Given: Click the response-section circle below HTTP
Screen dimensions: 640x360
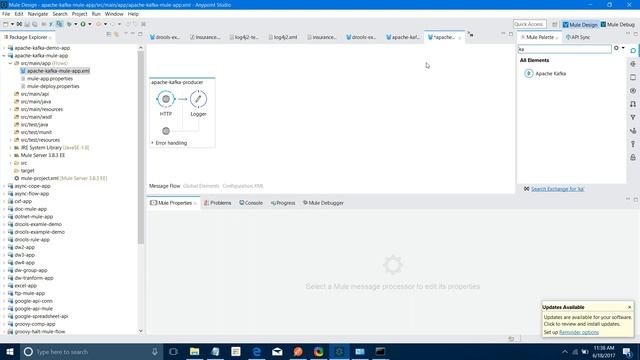Looking at the screenshot, I should pyautogui.click(x=166, y=131).
